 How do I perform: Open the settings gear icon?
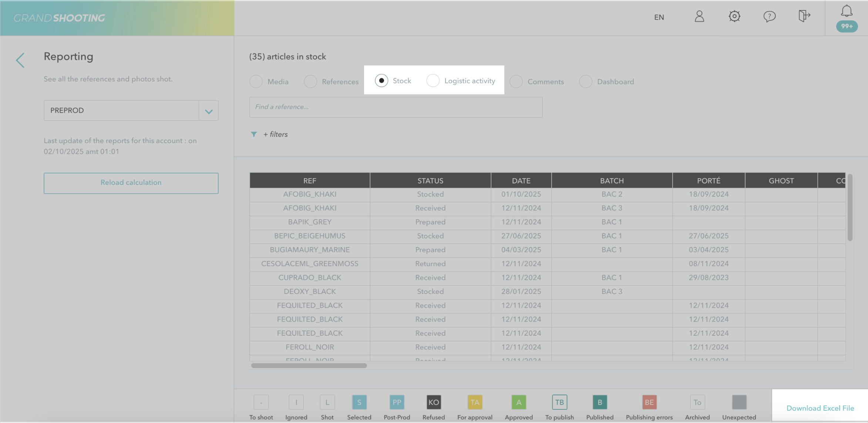(x=734, y=17)
